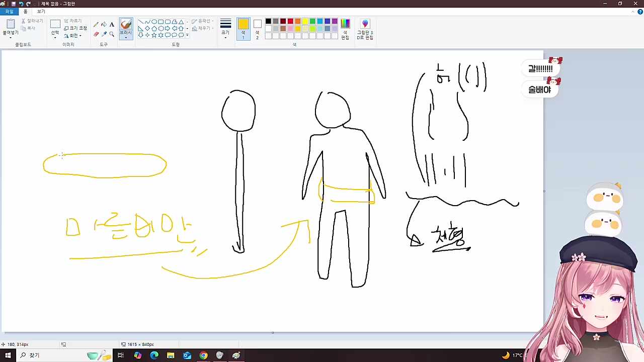Pick the red color swatch
Image resolution: width=644 pixels, height=362 pixels.
[290, 21]
